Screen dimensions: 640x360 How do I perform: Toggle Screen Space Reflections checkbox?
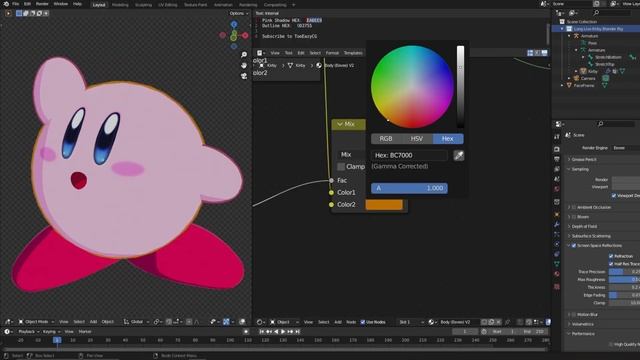pos(574,246)
